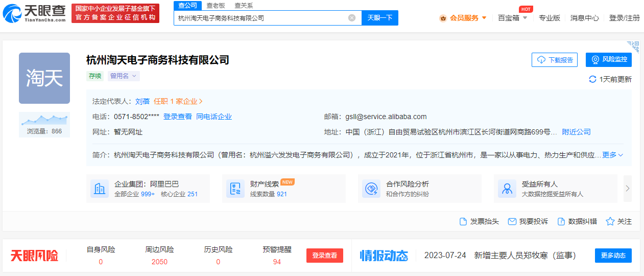Click the 关注 star icon
The image size is (644, 276).
(610, 221)
